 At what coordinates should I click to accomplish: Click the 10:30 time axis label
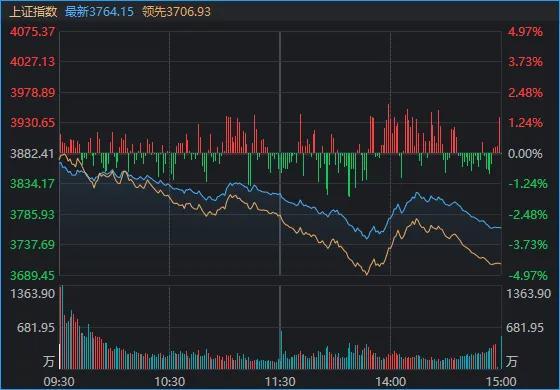click(169, 382)
